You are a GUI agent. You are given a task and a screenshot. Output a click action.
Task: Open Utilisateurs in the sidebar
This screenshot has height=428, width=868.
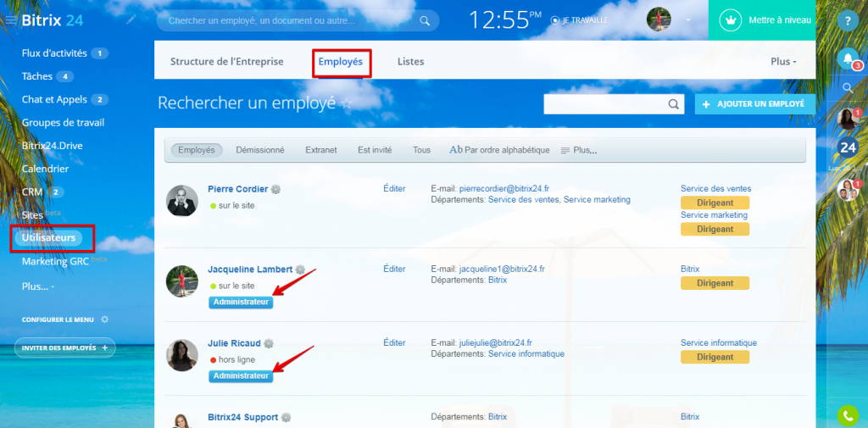(48, 238)
